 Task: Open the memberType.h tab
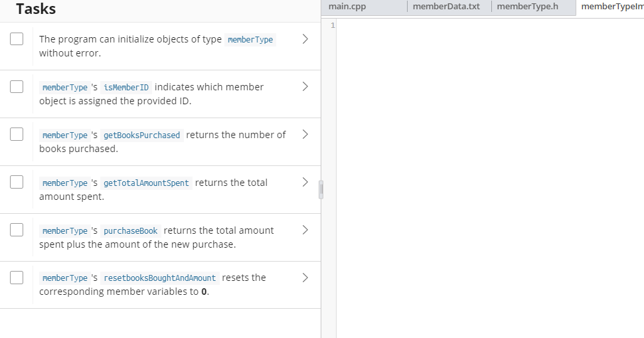pyautogui.click(x=534, y=7)
